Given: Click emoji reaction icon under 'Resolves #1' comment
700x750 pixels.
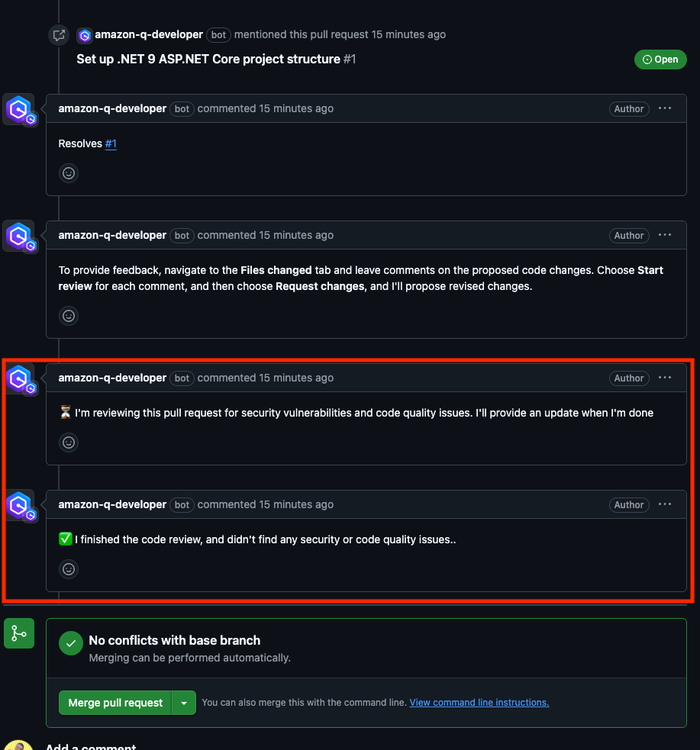Looking at the screenshot, I should (x=69, y=173).
